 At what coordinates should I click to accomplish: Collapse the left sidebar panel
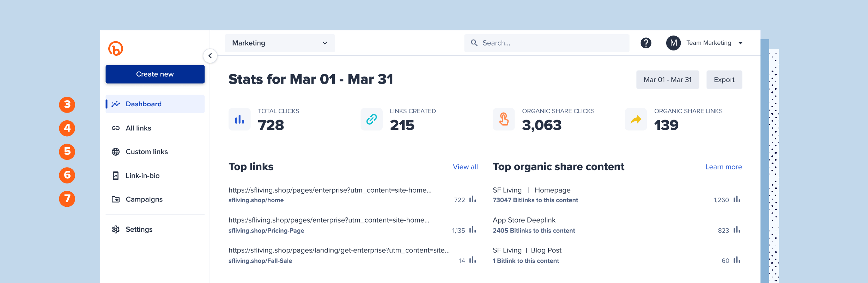210,56
